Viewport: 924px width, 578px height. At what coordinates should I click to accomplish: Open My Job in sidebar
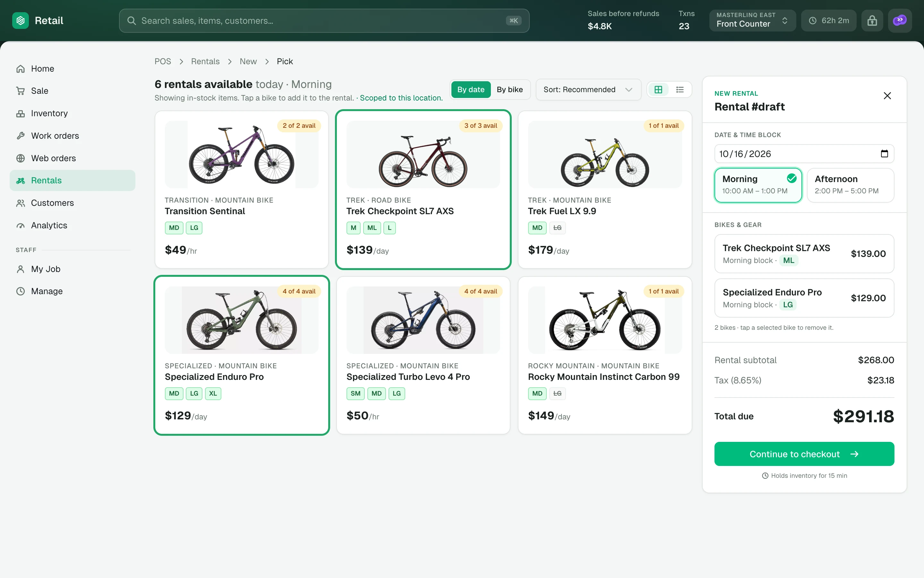73,269
